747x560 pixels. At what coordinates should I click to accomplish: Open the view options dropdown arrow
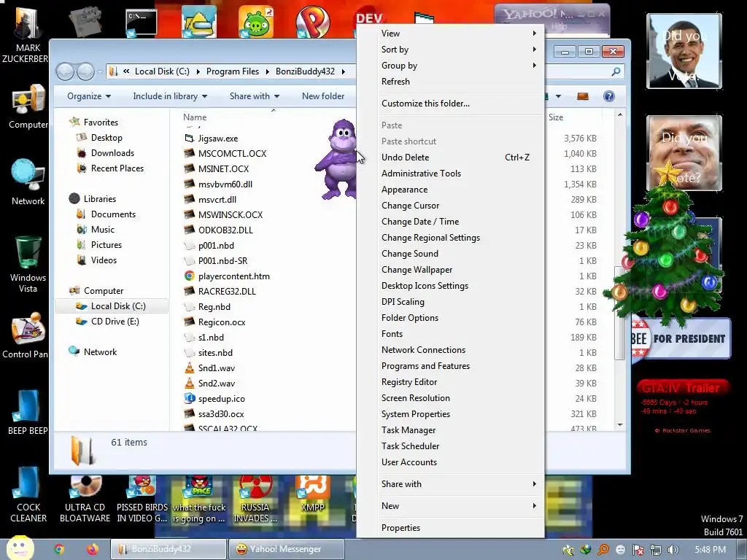coord(558,96)
